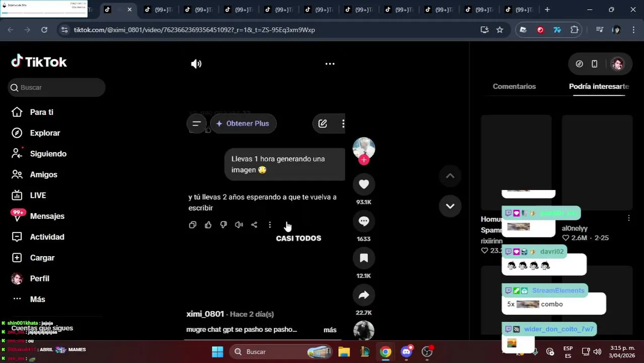Switch to the Podría interesarte tab
Image resolution: width=644 pixels, height=363 pixels.
click(599, 86)
